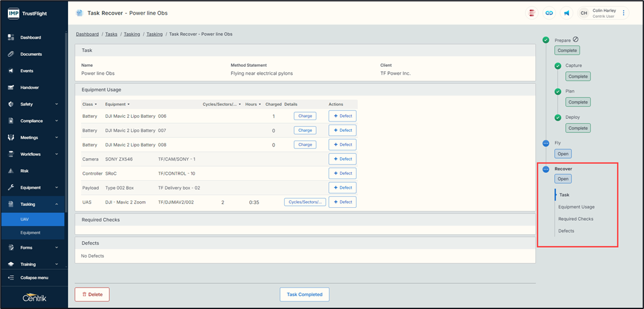Viewport: 644px width, 309px height.
Task: Click the Handover icon in sidebar
Action: coord(11,88)
